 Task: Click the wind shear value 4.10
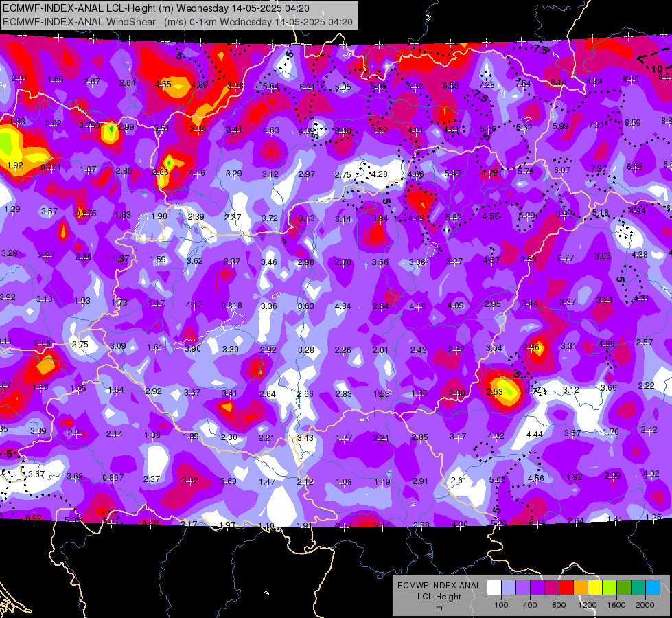(x=418, y=306)
